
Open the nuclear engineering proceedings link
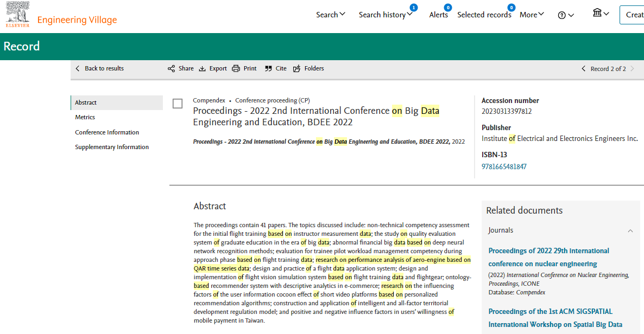click(x=549, y=257)
